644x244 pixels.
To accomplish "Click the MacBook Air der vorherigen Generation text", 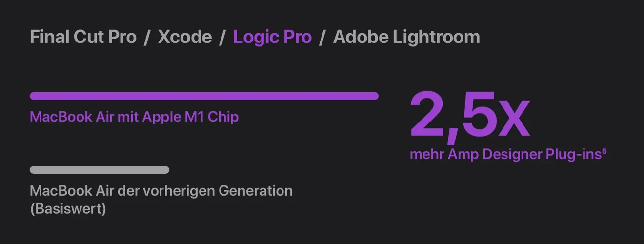I will (161, 190).
